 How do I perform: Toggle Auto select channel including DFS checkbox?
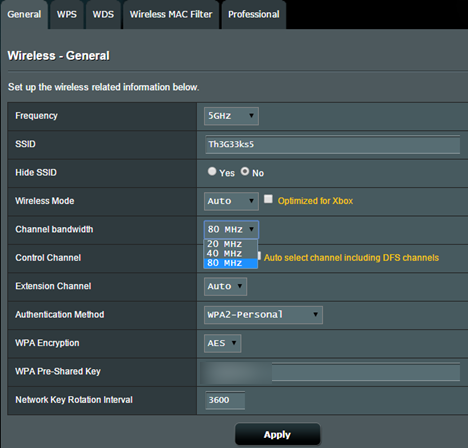[259, 256]
